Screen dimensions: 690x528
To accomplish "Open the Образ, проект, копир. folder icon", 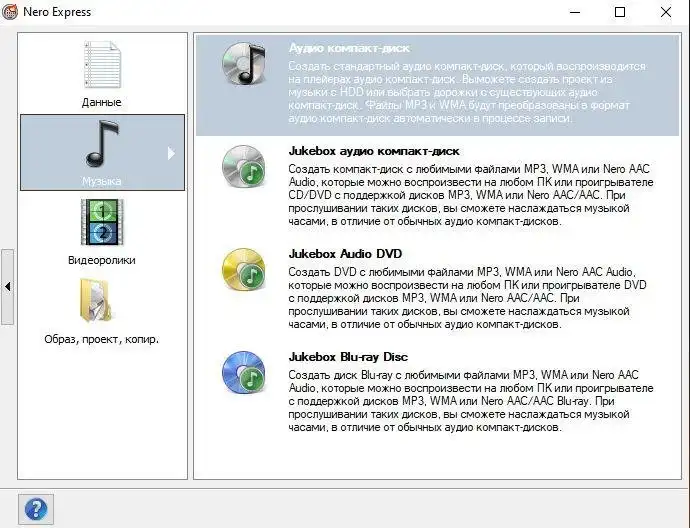I will (x=95, y=300).
